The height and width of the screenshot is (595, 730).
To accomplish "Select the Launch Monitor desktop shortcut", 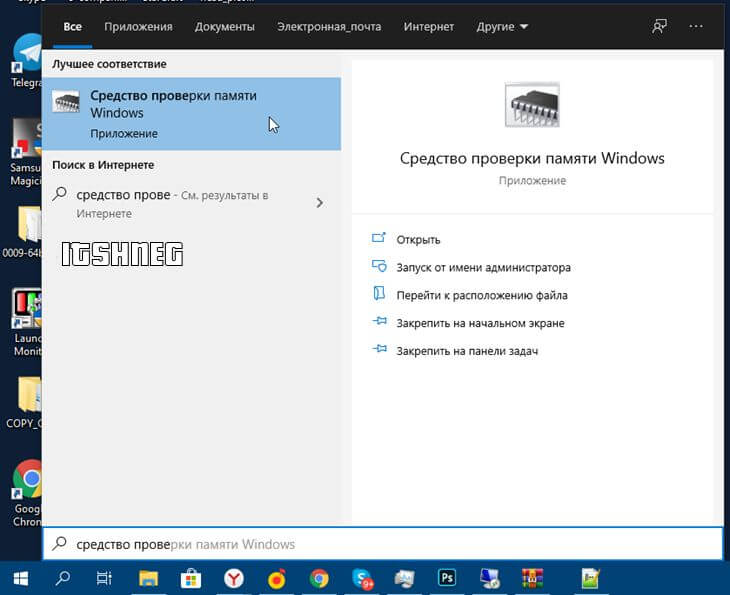I will click(27, 323).
